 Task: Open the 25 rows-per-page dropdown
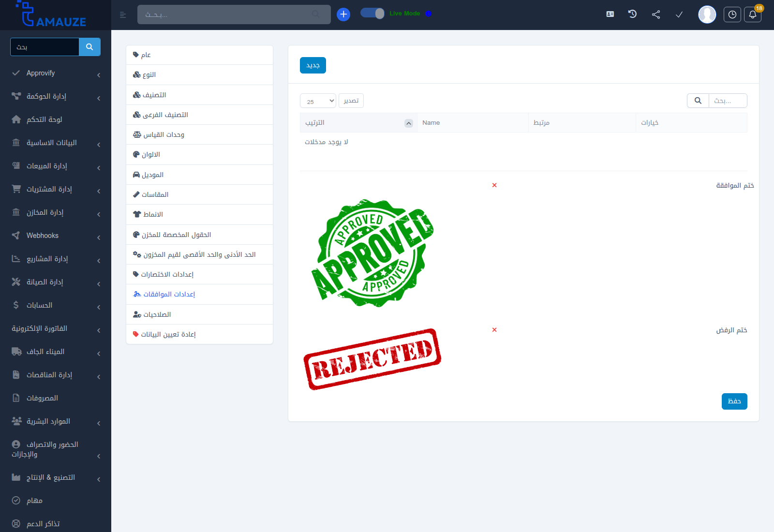click(x=318, y=101)
